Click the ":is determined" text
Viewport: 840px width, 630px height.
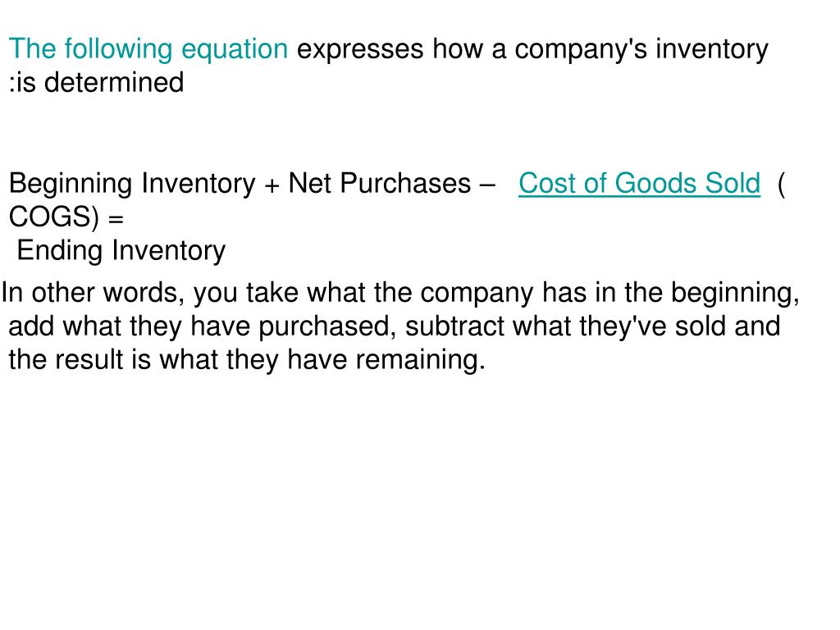click(x=97, y=83)
